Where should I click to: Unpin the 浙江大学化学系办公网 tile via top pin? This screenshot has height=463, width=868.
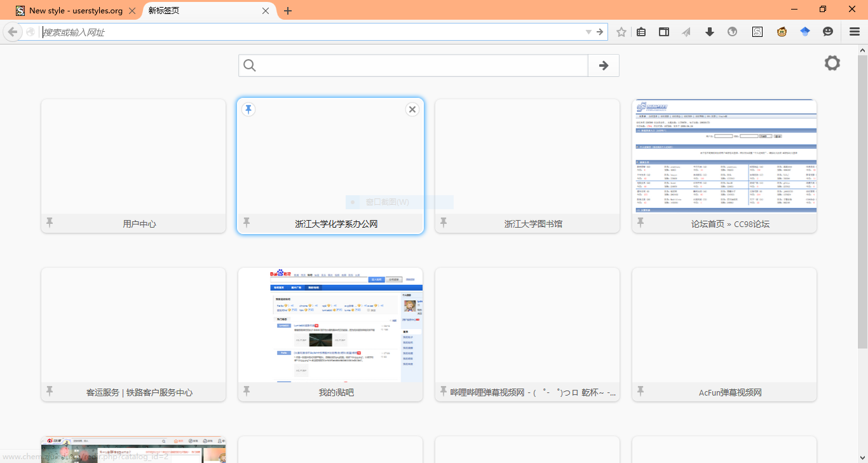pyautogui.click(x=248, y=109)
